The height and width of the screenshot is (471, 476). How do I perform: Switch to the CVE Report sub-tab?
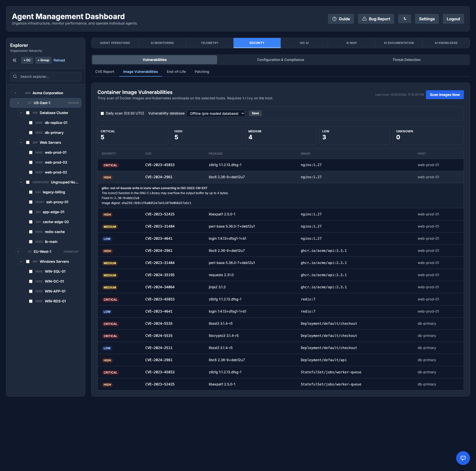[x=105, y=72]
